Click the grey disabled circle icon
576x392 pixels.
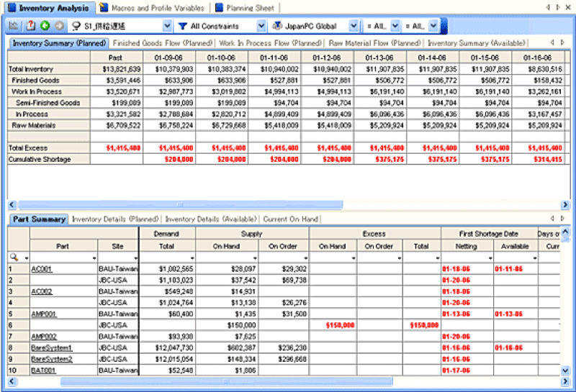click(x=59, y=26)
